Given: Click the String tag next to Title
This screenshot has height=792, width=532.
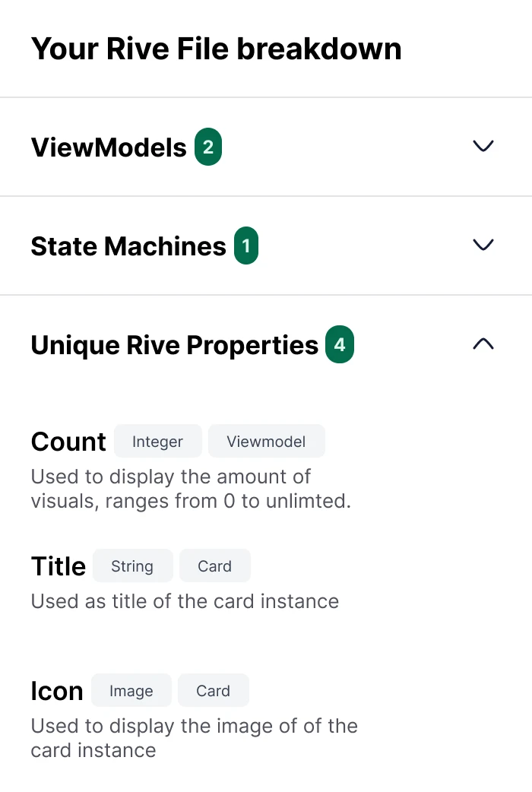Looking at the screenshot, I should coord(132,566).
